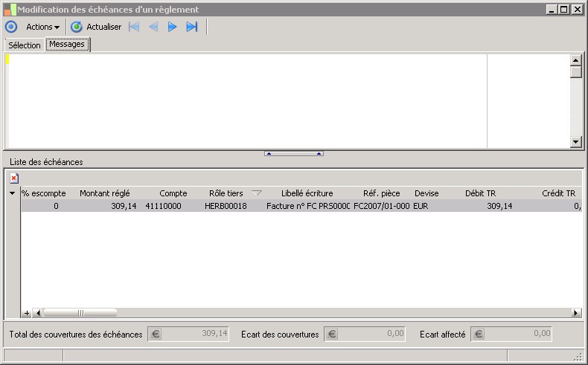Click the Rôle tiers column sort triangle
This screenshot has width=588, height=365.
(257, 193)
